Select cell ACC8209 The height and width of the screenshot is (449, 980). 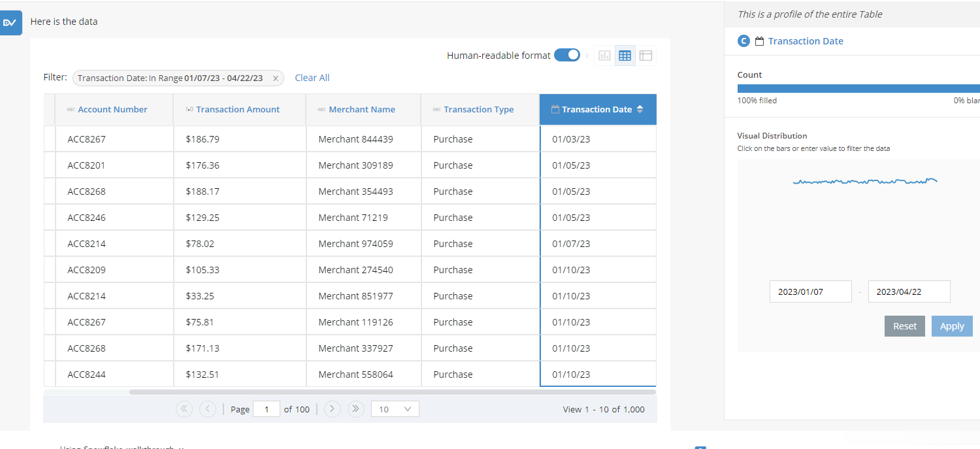[115, 270]
